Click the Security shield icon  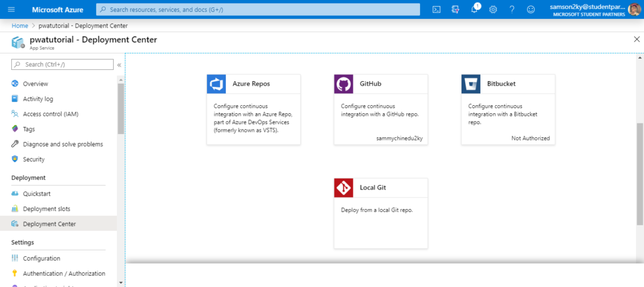tap(15, 159)
